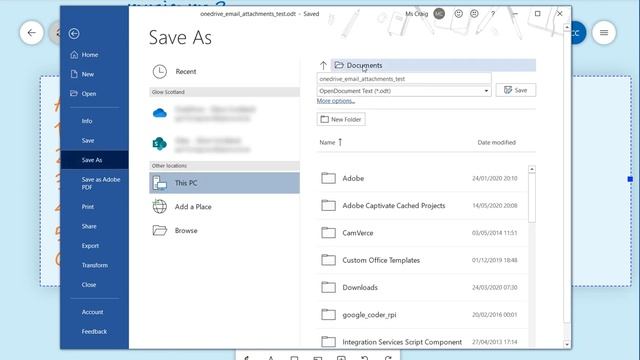Open the Transform option
640x360 pixels.
(x=95, y=265)
